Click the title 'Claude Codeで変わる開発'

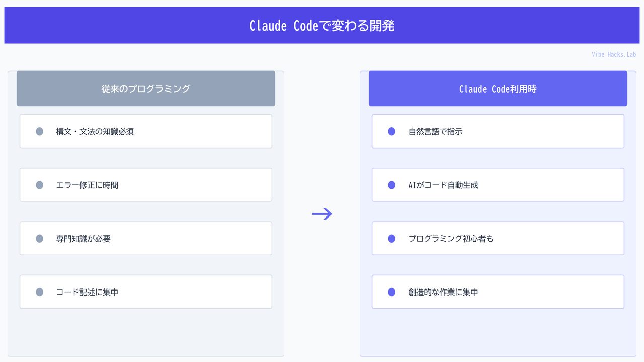322,26
